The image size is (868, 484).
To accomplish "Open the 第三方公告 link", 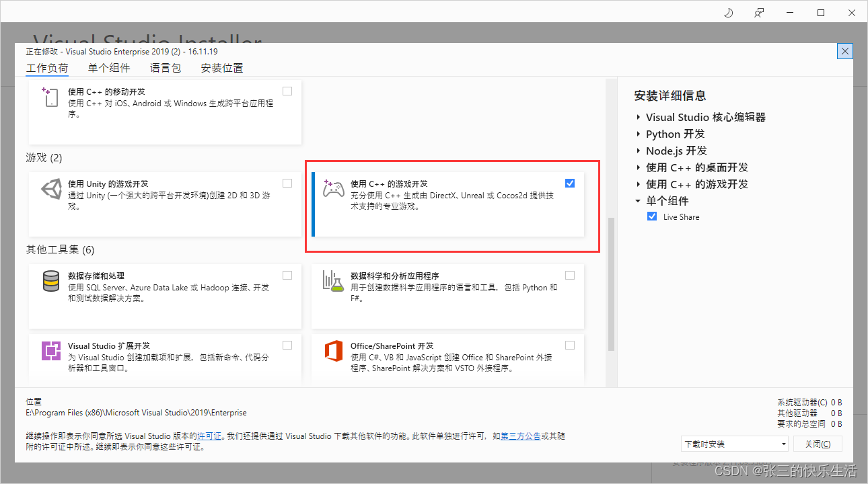I will [521, 436].
